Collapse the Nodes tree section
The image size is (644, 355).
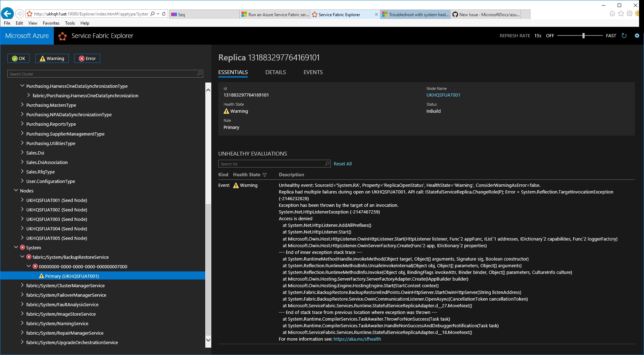click(x=16, y=191)
